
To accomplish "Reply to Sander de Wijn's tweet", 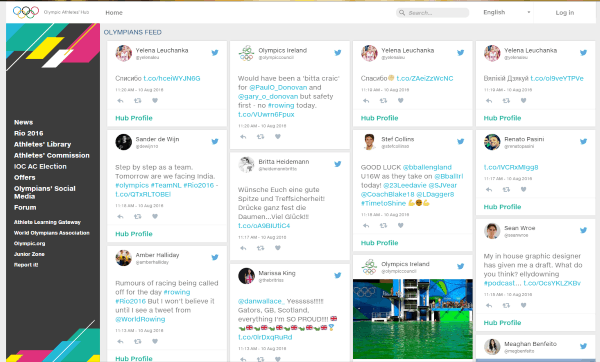I will [121, 217].
